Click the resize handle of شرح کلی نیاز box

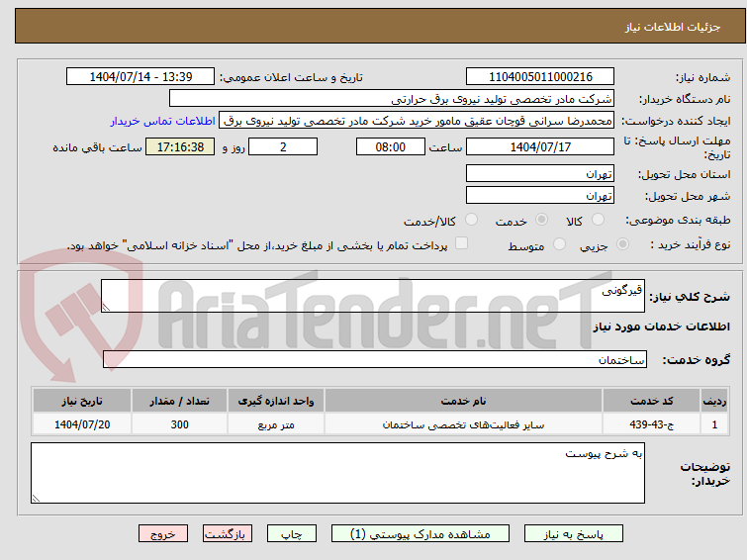[x=106, y=308]
